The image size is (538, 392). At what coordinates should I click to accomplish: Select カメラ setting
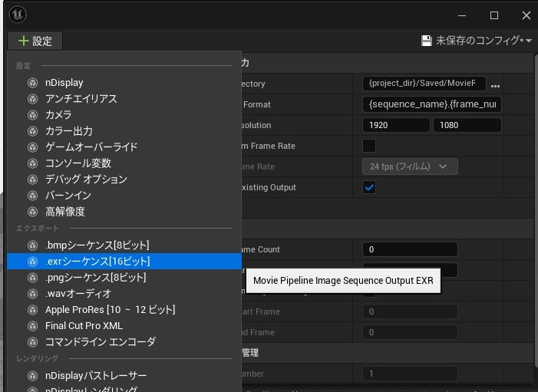click(x=124, y=115)
